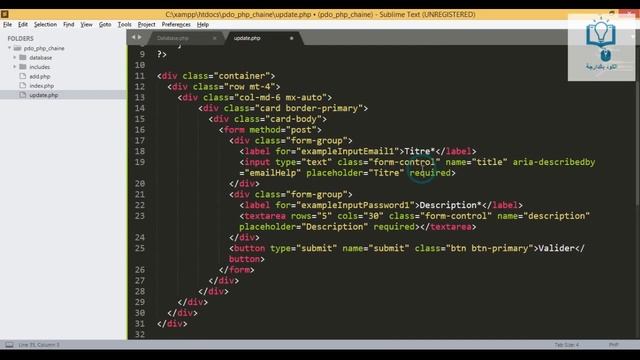Click line number 11 in gutter
Image resolution: width=640 pixels, height=360 pixels.
click(140, 76)
